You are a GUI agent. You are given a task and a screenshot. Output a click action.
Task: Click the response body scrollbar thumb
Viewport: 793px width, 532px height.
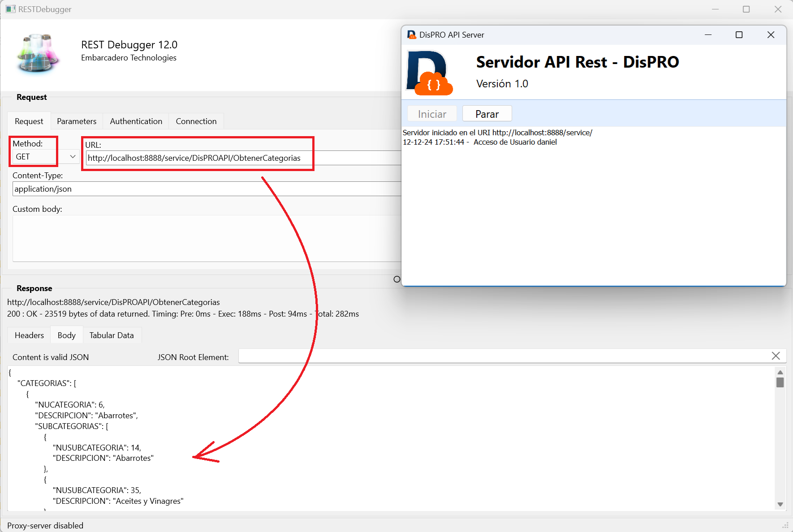[x=780, y=382]
